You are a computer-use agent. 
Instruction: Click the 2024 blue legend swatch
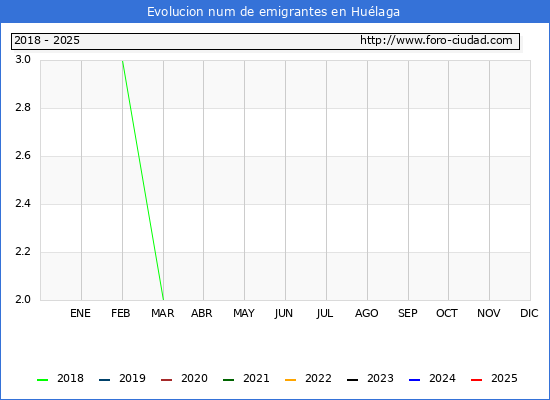coord(414,380)
